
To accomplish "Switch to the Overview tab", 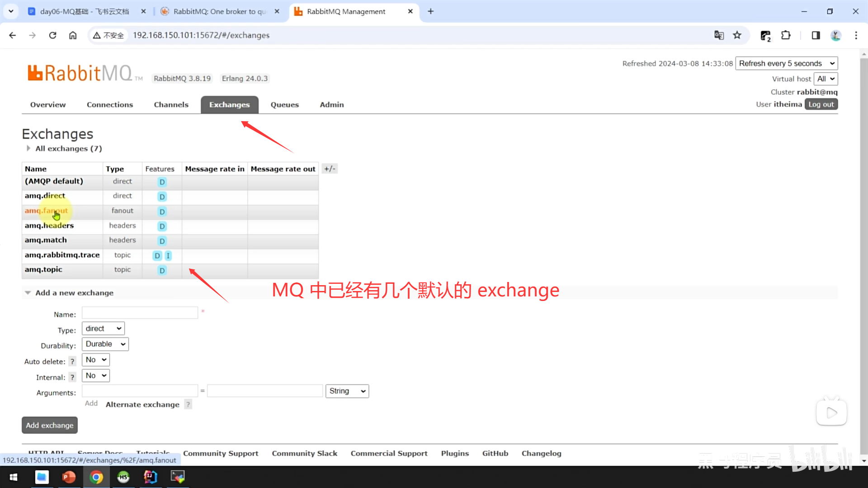I will pyautogui.click(x=48, y=105).
